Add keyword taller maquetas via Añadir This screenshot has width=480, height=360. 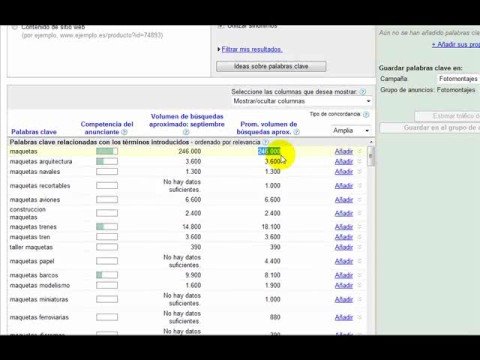click(x=344, y=247)
